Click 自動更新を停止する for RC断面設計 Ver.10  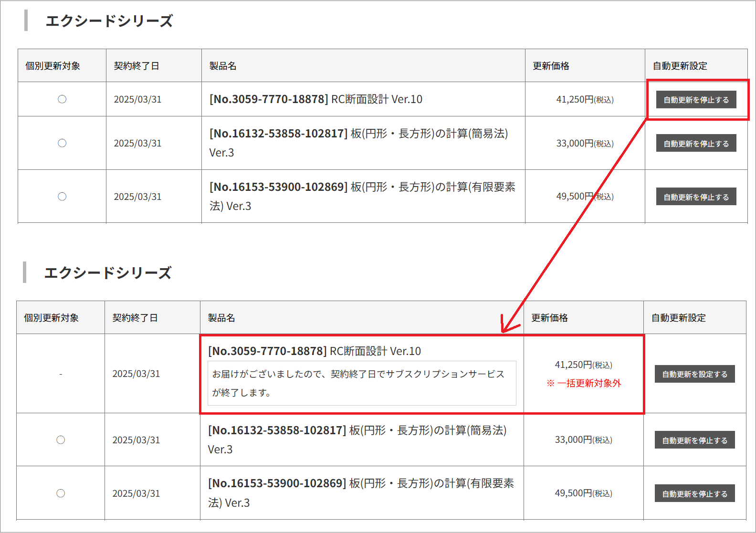coord(696,100)
